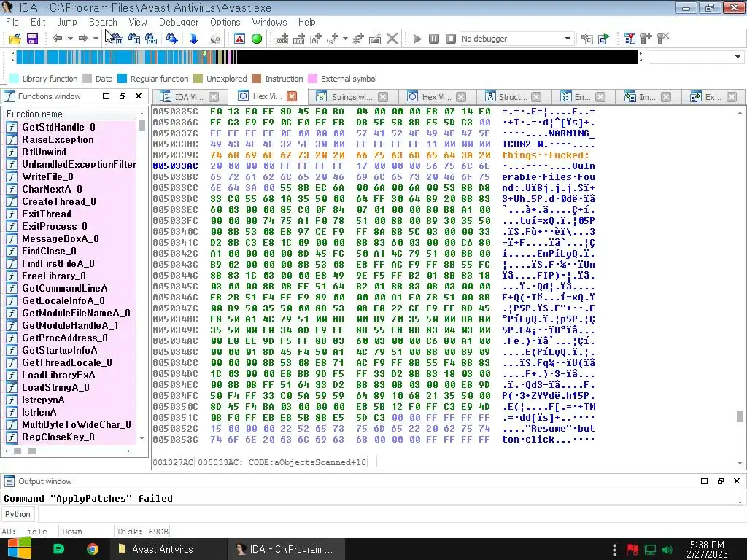747x560 pixels.
Task: Open Windows Start button
Action: click(x=20, y=549)
